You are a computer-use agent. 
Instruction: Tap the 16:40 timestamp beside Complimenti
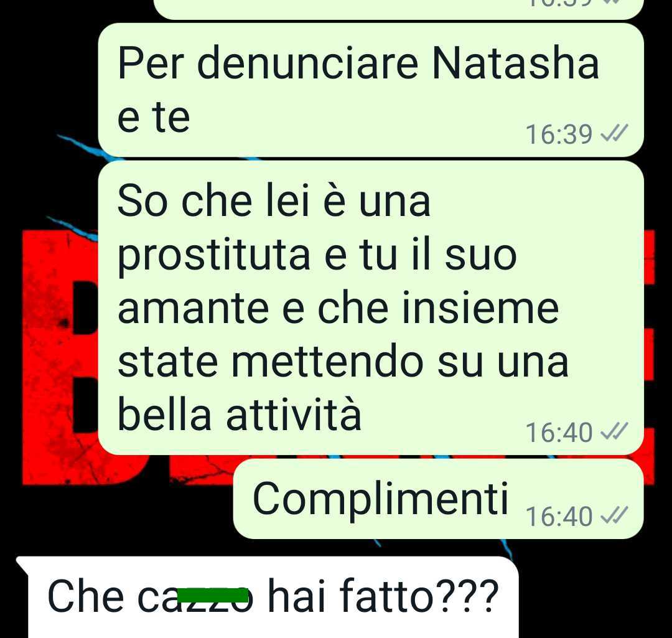[559, 516]
